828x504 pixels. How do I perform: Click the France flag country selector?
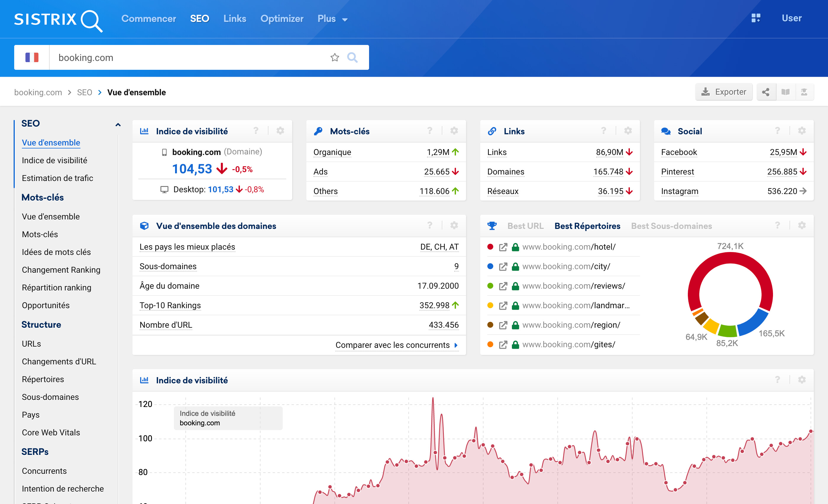point(32,57)
